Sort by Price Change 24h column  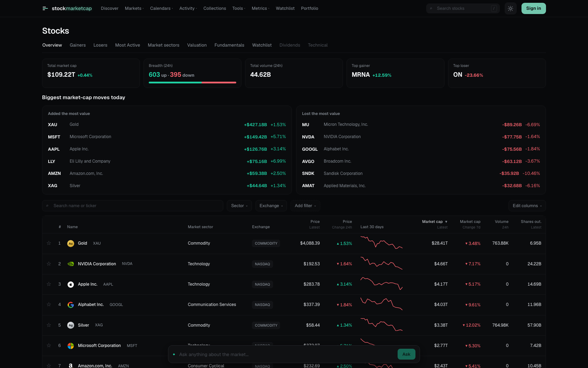342,224
